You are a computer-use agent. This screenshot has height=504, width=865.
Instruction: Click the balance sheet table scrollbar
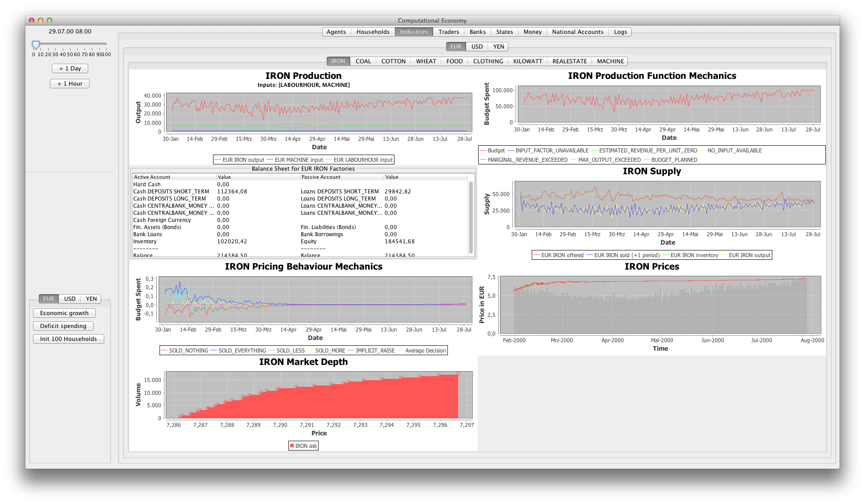point(471,217)
